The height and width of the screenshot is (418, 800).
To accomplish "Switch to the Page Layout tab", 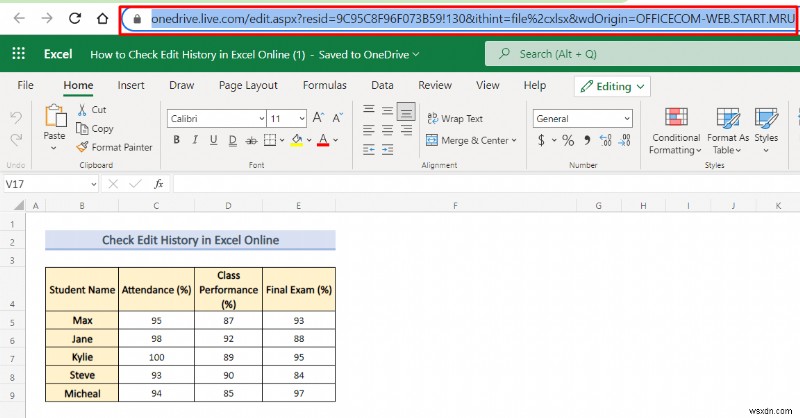I will click(248, 85).
